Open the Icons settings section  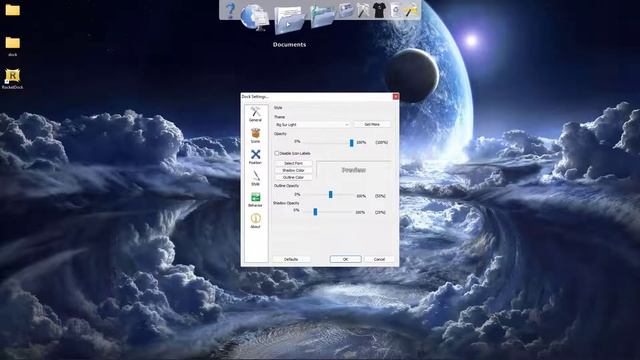(x=256, y=136)
